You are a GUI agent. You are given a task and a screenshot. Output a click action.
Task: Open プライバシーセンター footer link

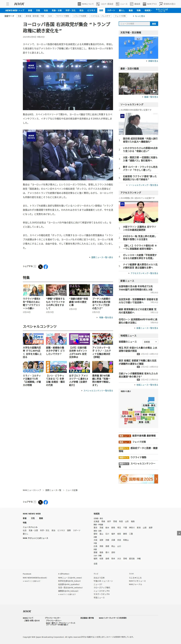pyautogui.click(x=53, y=618)
